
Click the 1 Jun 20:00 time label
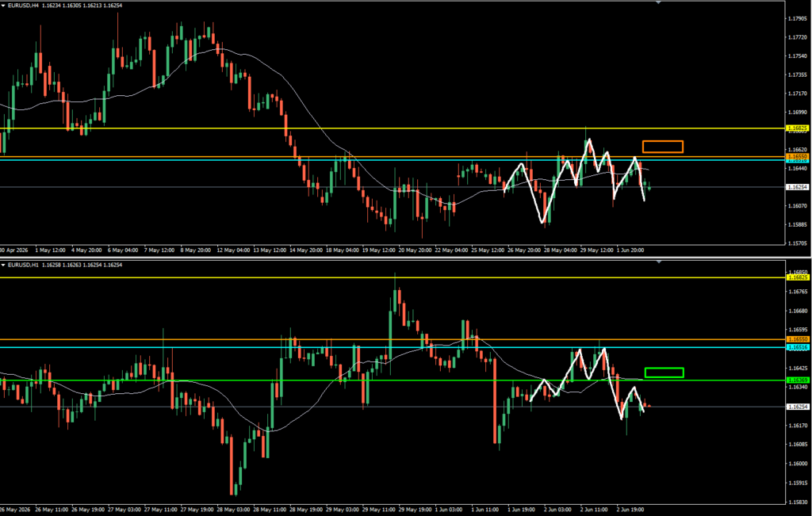(630, 250)
